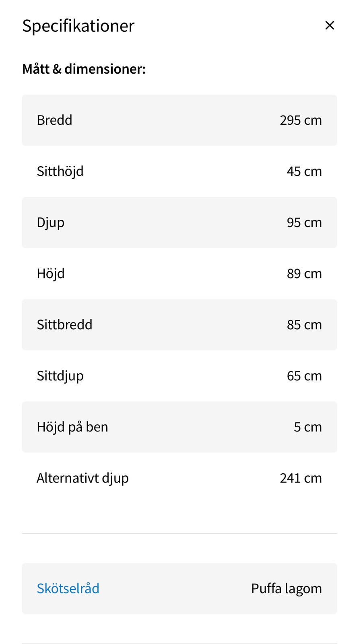The height and width of the screenshot is (644, 359).
Task: Select the Alternativt djup label
Action: tap(83, 478)
